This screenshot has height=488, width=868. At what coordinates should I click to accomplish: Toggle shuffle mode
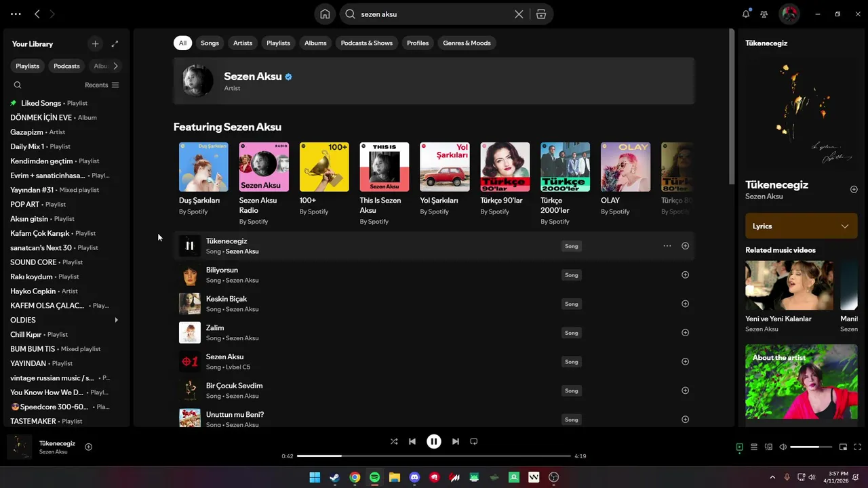pos(394,441)
